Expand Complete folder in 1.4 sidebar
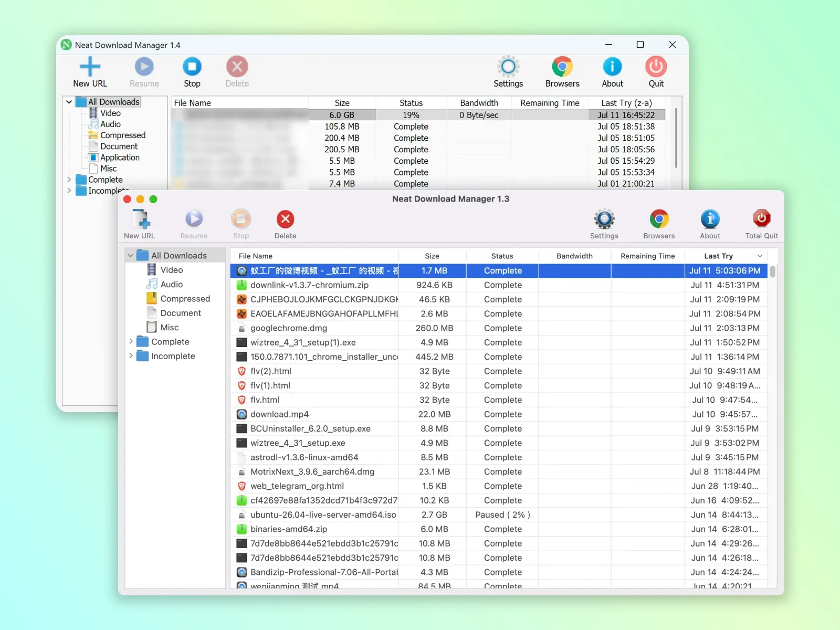Image resolution: width=840 pixels, height=630 pixels. (69, 180)
